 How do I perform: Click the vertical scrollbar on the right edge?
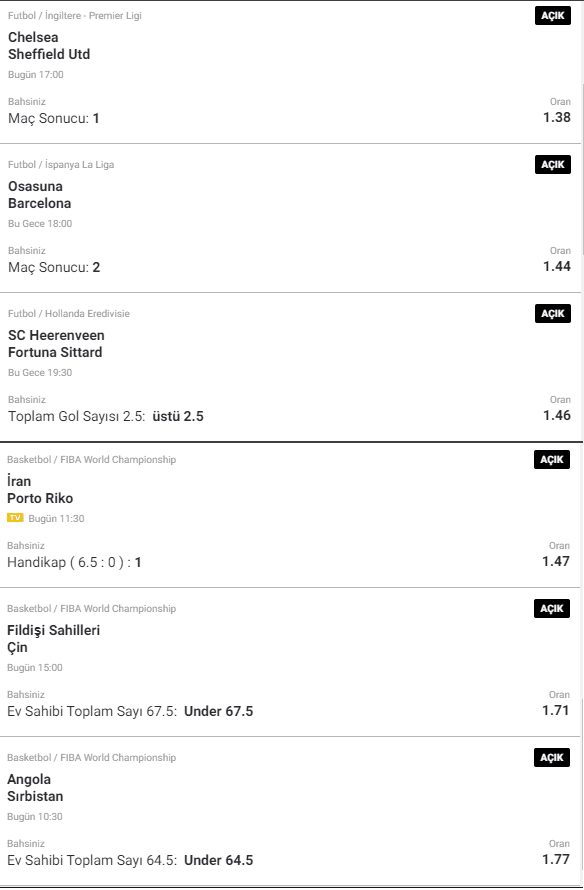pos(583,170)
